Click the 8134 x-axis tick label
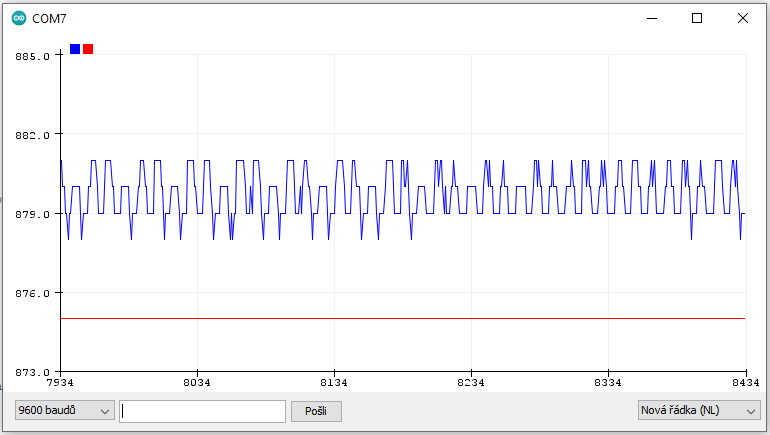The image size is (770, 435). [x=334, y=383]
